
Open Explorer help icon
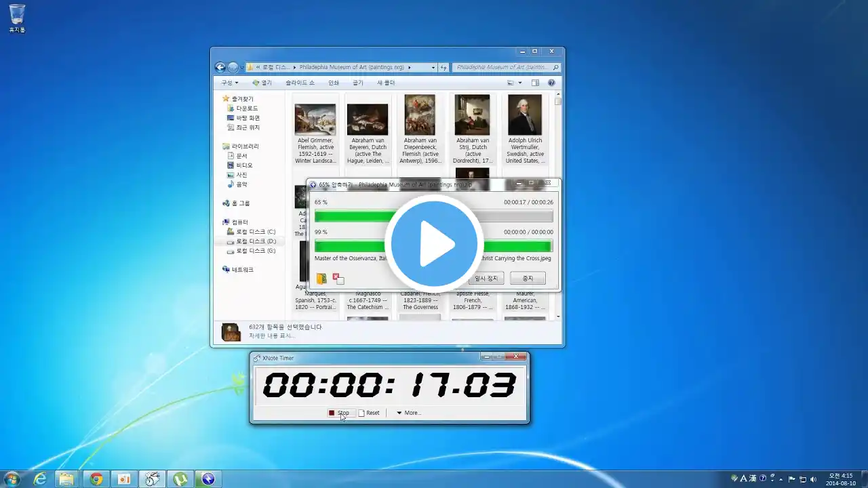[x=551, y=83]
